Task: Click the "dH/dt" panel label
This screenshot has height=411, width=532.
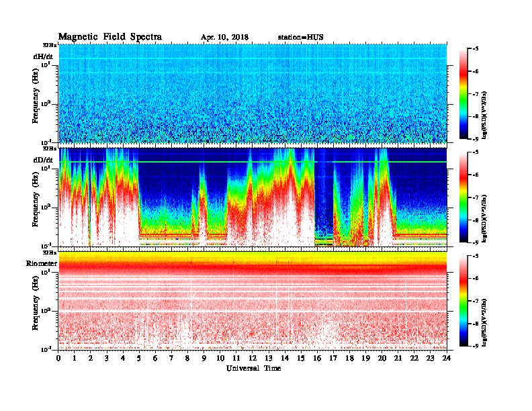Action: pos(43,56)
